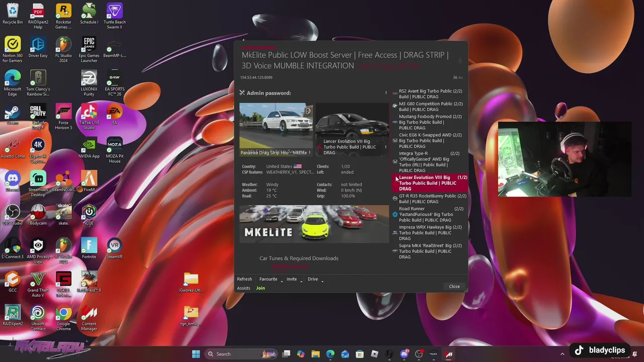Open car skin options on Lancer preview
Viewport: 644px width, 362px height.
pos(386,147)
